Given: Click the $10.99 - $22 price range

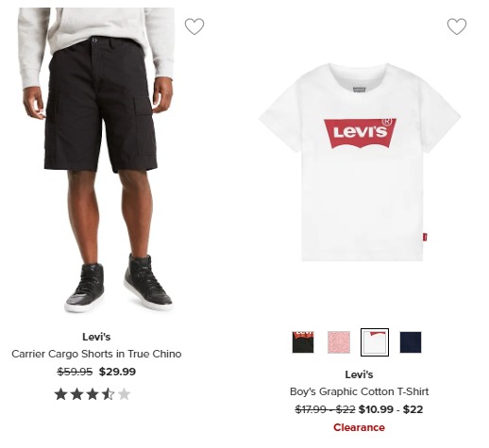Looking at the screenshot, I should 391,409.
